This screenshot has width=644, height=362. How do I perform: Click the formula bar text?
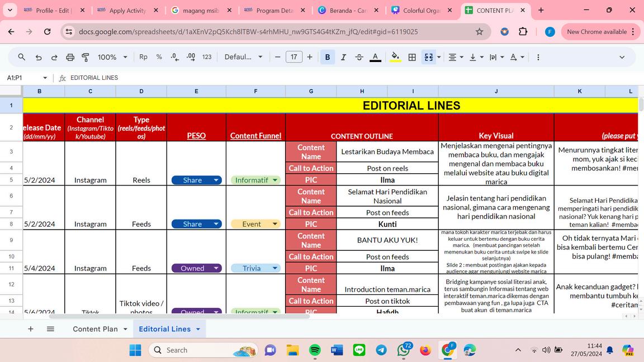[94, 78]
